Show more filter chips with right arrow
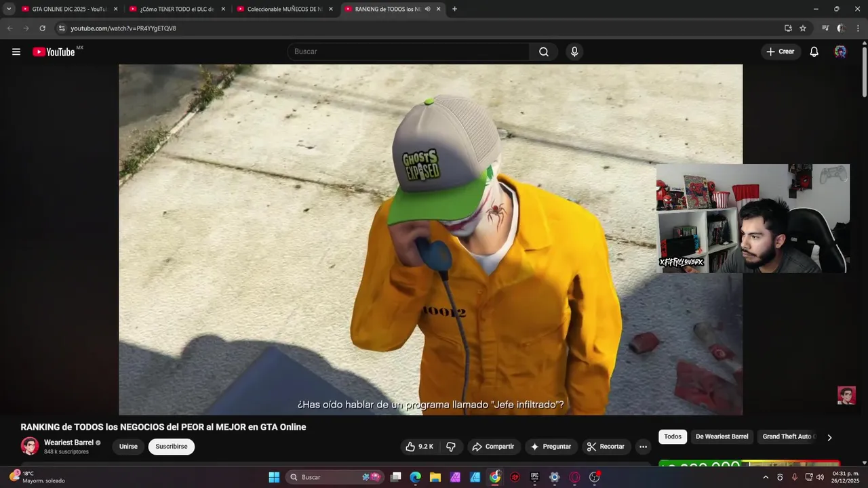The width and height of the screenshot is (868, 488). [x=829, y=437]
